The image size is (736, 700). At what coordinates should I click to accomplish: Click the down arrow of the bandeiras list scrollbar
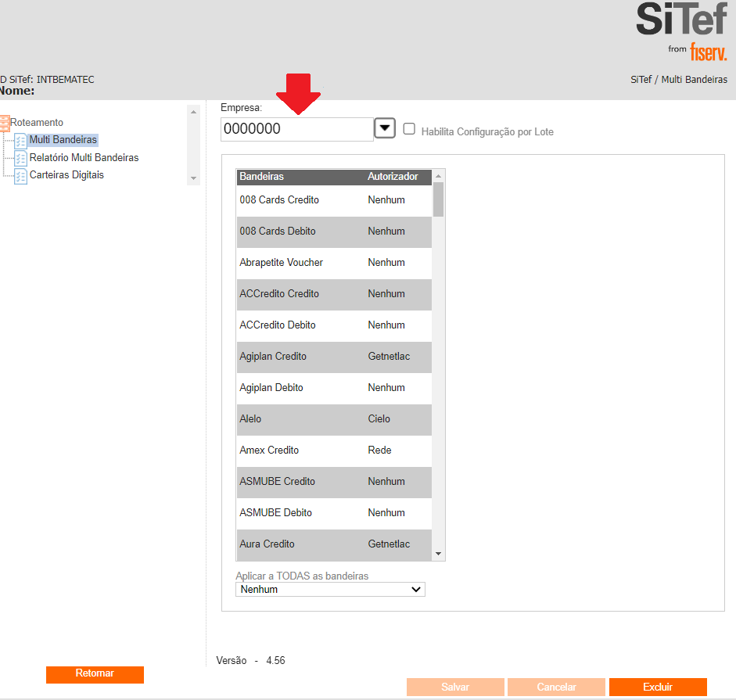(439, 553)
